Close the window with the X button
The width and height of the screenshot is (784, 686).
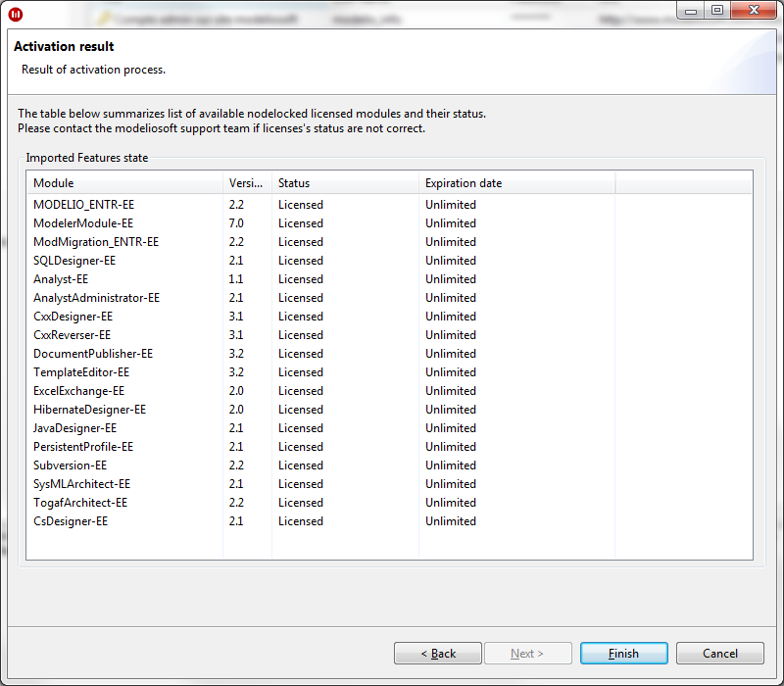(754, 11)
